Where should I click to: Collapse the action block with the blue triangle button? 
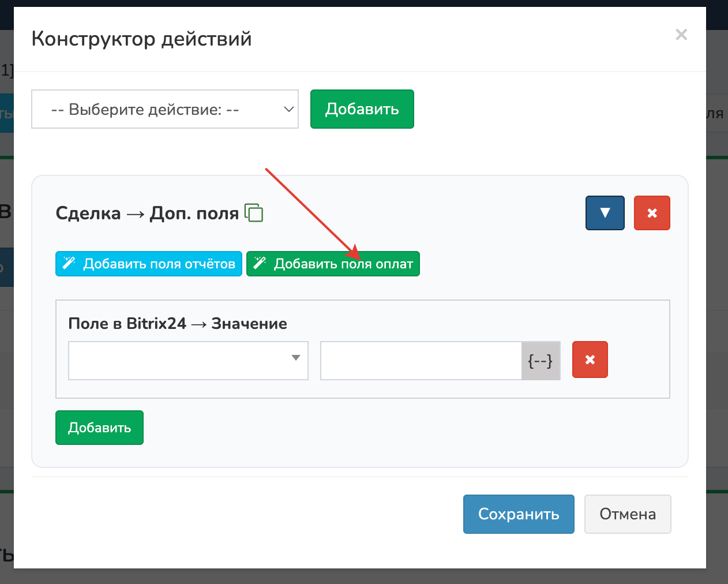pos(605,213)
